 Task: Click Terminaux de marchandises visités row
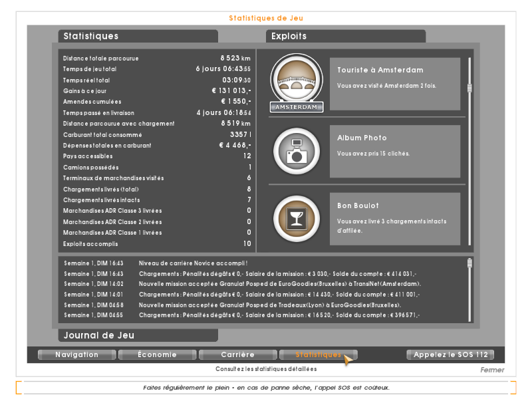click(157, 178)
